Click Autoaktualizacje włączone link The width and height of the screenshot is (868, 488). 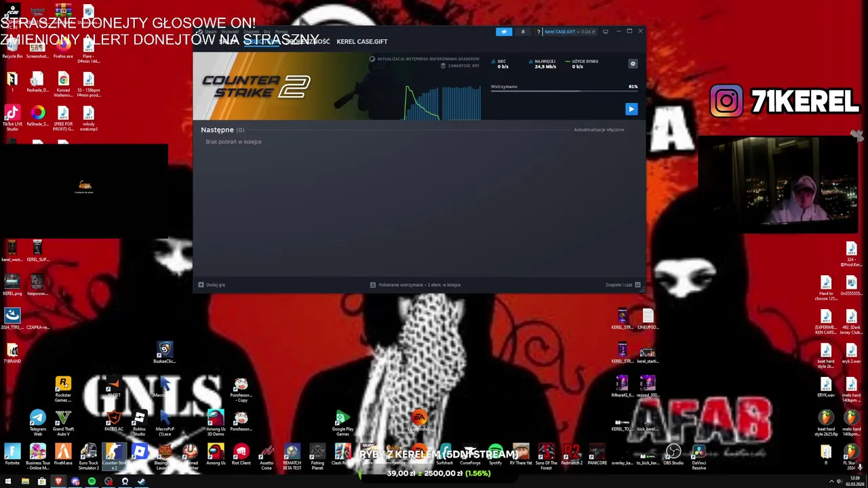(x=599, y=129)
